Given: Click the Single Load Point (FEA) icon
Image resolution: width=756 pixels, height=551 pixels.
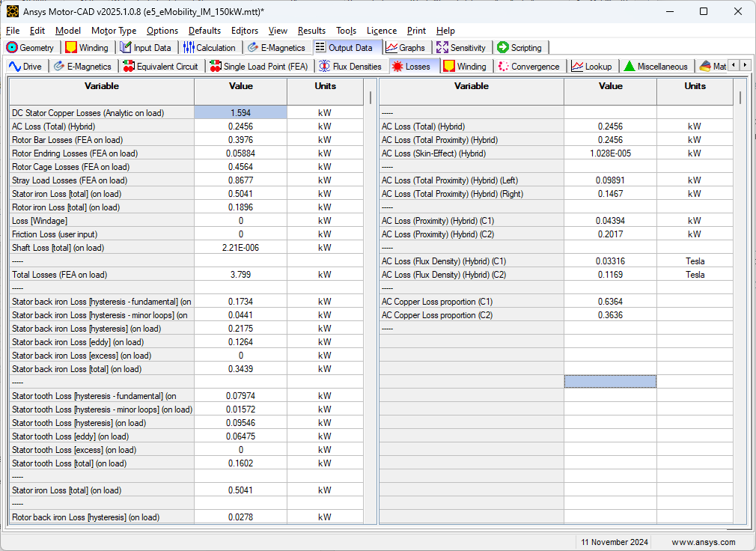Looking at the screenshot, I should pyautogui.click(x=216, y=66).
